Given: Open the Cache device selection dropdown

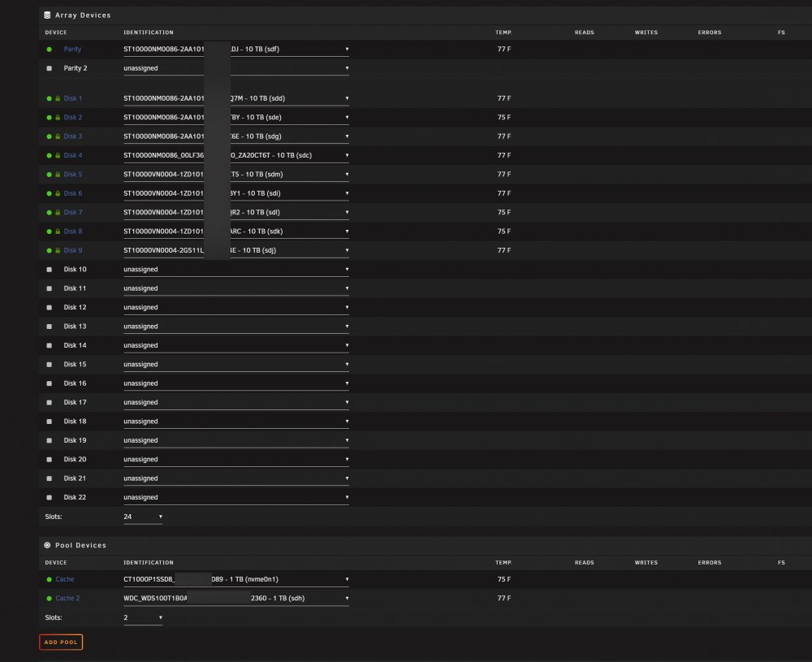Looking at the screenshot, I should pyautogui.click(x=236, y=579).
